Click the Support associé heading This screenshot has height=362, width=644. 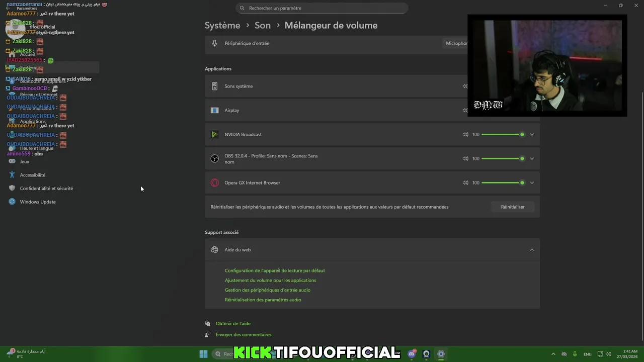pos(221,232)
